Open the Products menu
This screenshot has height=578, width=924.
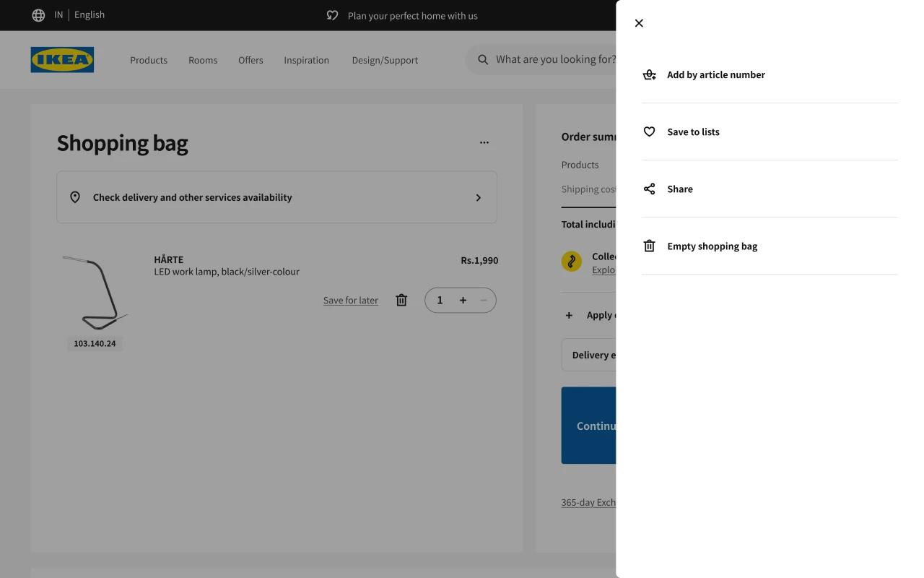coord(149,60)
